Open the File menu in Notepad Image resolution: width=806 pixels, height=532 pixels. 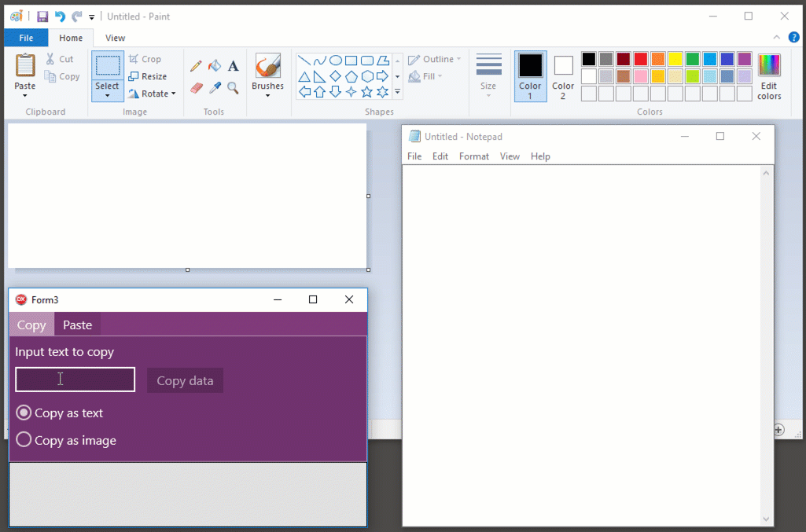(414, 156)
